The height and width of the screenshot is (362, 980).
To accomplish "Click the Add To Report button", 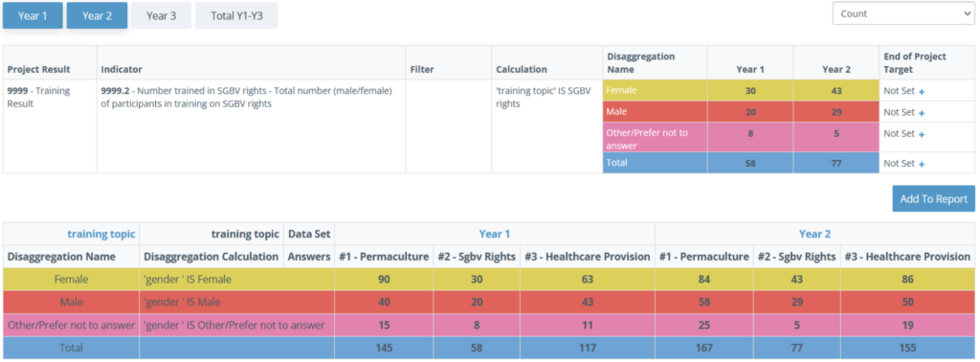I will [934, 199].
